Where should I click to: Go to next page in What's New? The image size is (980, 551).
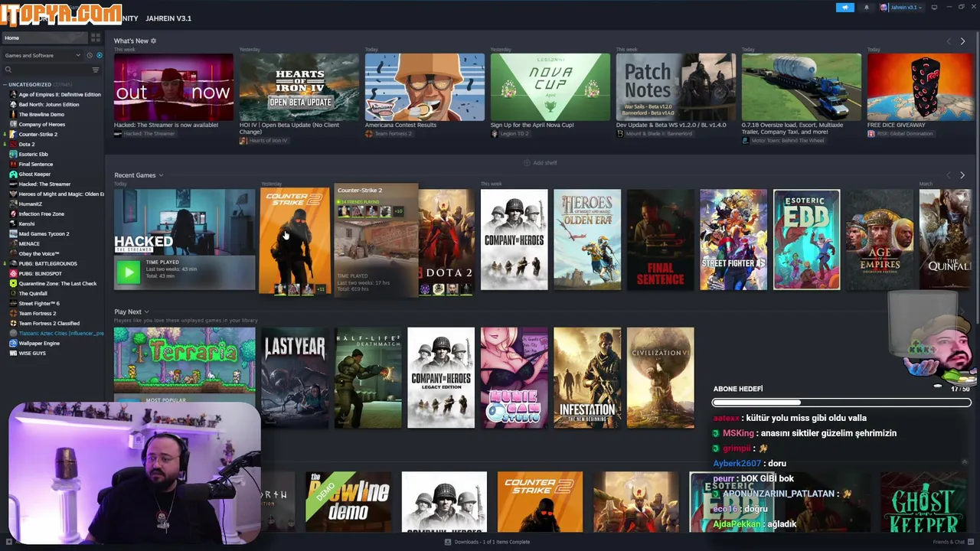962,41
